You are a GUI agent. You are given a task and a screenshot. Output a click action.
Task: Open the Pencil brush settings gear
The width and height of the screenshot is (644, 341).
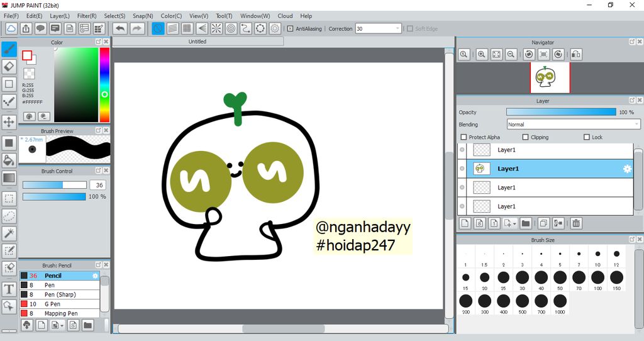click(x=96, y=276)
